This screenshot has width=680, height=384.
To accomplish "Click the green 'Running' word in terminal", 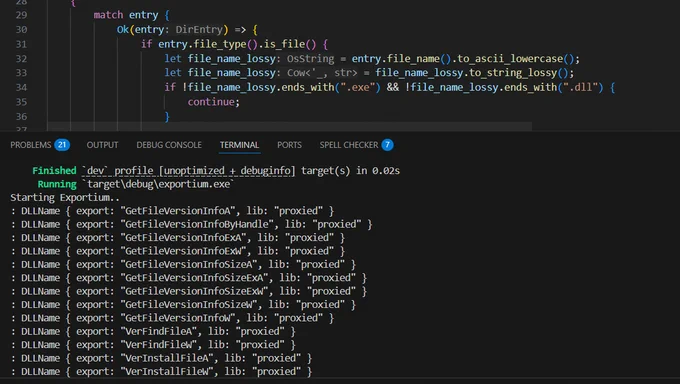I will click(x=57, y=184).
